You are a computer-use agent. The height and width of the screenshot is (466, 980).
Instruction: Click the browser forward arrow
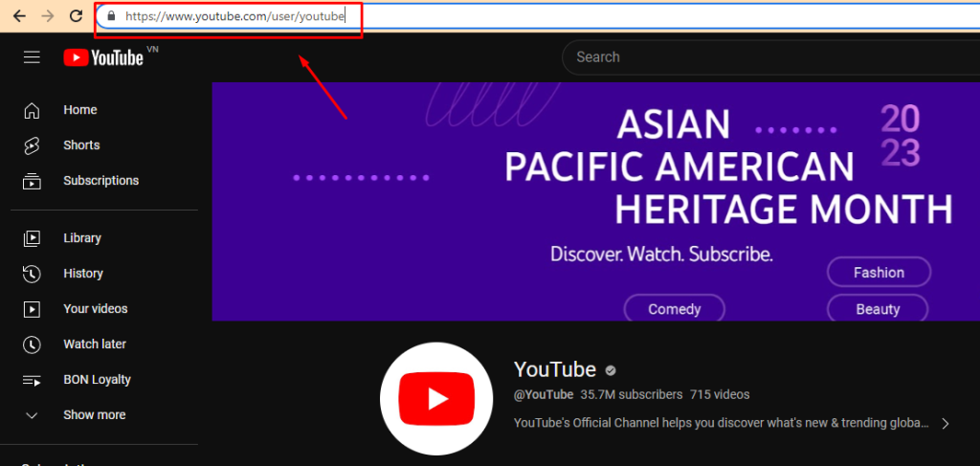pyautogui.click(x=47, y=16)
